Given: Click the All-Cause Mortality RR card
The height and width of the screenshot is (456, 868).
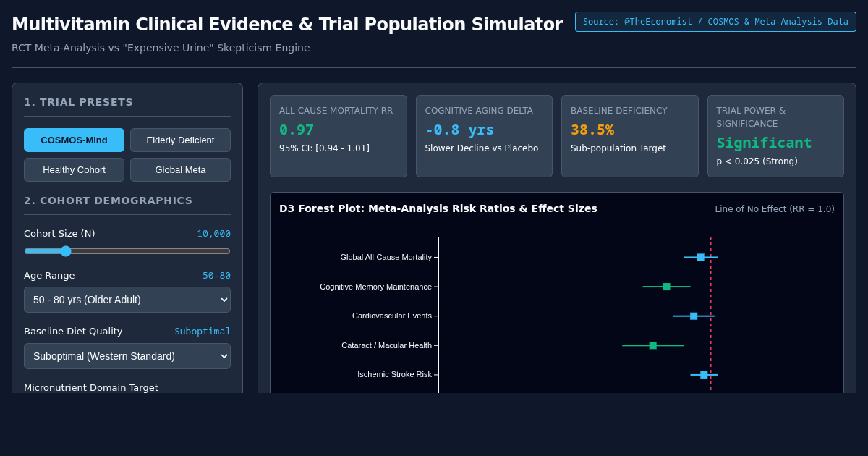Looking at the screenshot, I should pyautogui.click(x=339, y=136).
